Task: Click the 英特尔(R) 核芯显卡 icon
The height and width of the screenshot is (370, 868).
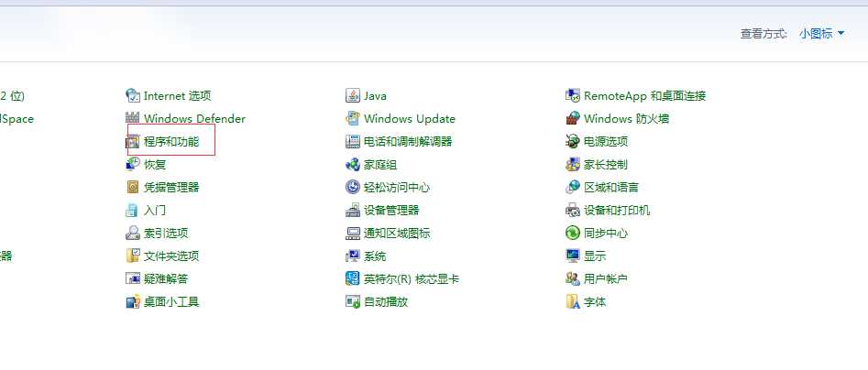Action: coord(353,278)
